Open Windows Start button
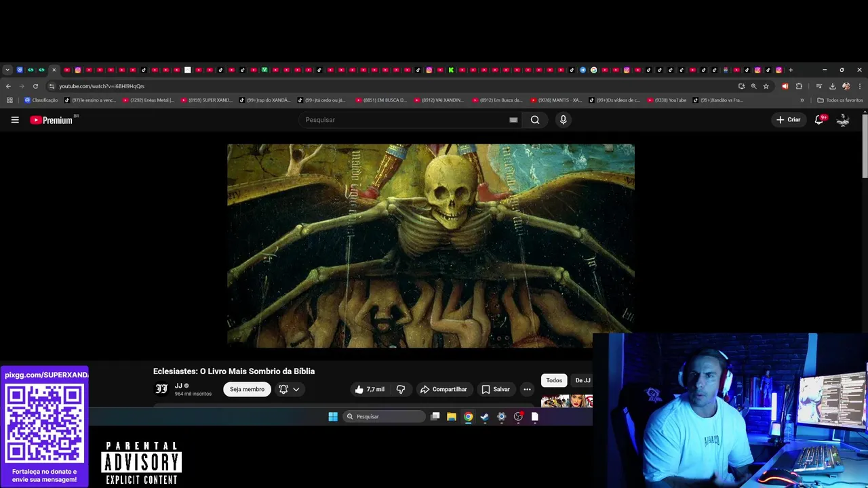 pyautogui.click(x=333, y=417)
